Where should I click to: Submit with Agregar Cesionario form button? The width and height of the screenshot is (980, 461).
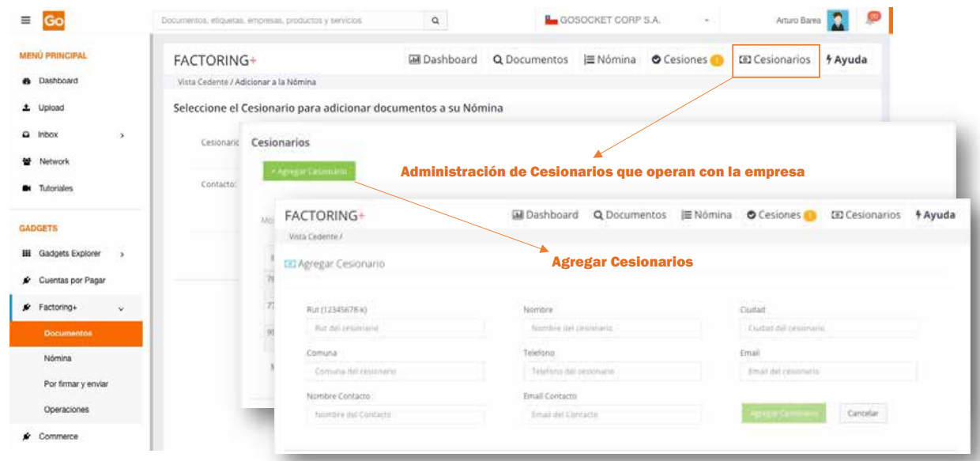(784, 414)
